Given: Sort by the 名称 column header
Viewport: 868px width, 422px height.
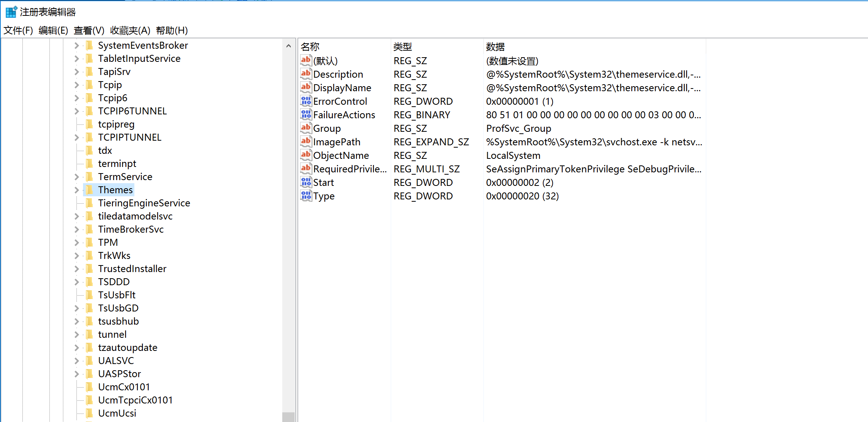Looking at the screenshot, I should pyautogui.click(x=310, y=47).
